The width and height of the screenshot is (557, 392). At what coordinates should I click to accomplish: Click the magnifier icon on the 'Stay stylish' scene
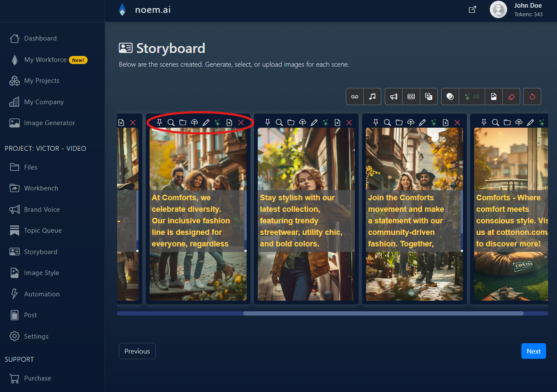[279, 123]
